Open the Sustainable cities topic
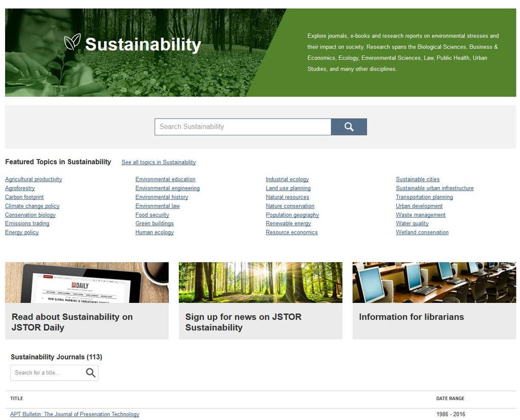 [417, 179]
